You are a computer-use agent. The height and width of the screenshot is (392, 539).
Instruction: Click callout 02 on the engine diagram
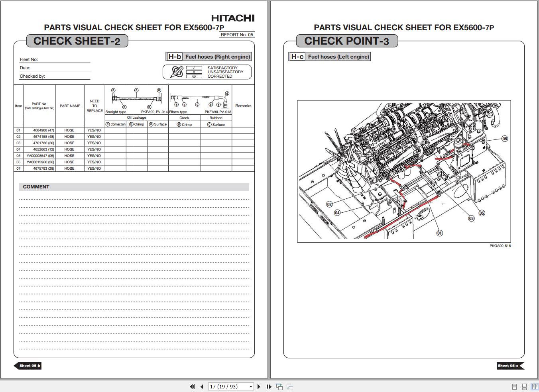(x=329, y=204)
